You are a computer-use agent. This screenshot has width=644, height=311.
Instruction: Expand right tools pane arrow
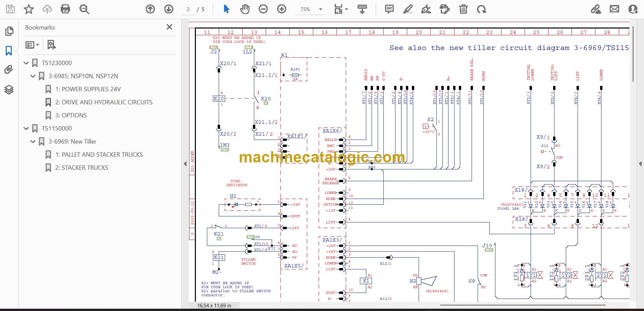[640, 164]
